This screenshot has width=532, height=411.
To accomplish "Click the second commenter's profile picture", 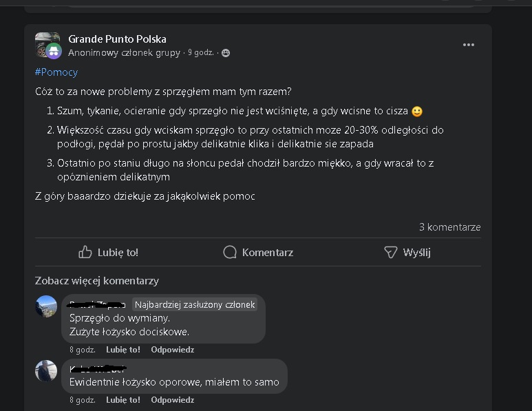I will [46, 370].
